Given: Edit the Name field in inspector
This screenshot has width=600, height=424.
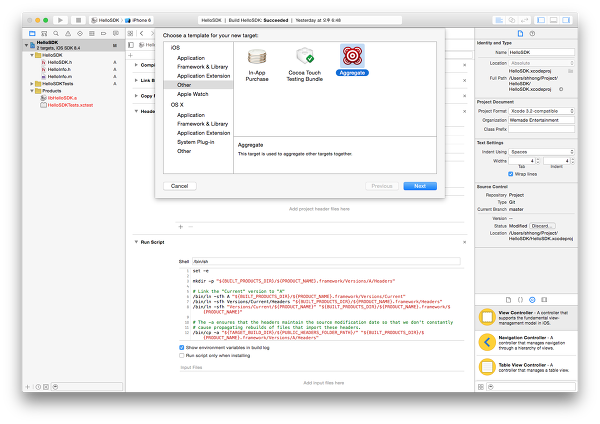Looking at the screenshot, I should [x=541, y=52].
